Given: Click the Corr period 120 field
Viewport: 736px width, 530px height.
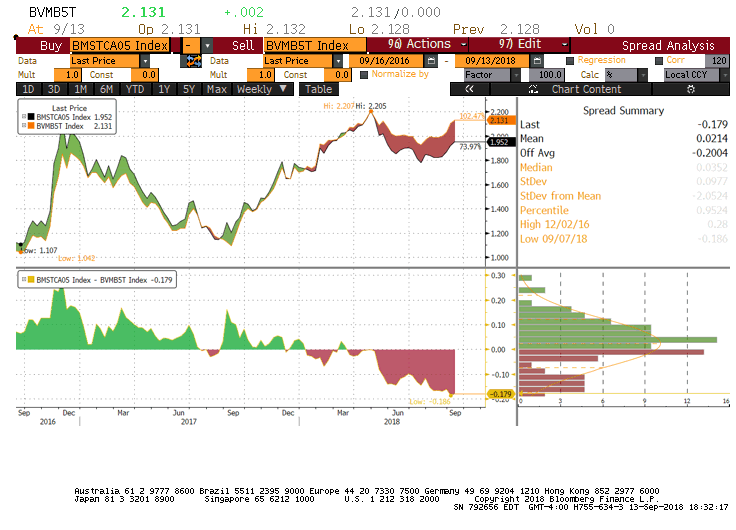Looking at the screenshot, I should [718, 61].
